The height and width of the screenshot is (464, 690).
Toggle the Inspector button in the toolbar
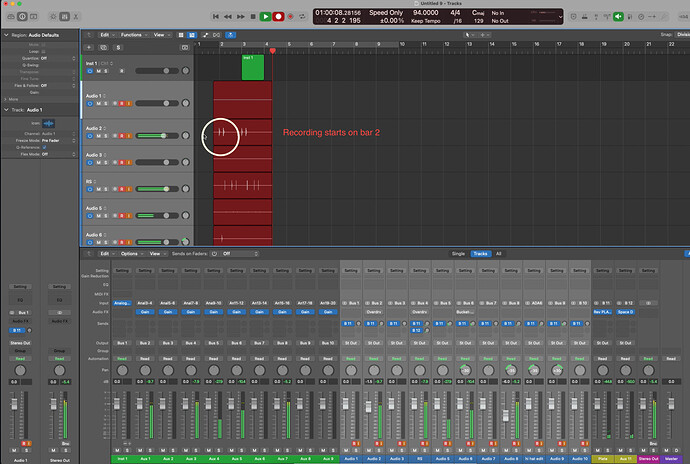coord(22,16)
